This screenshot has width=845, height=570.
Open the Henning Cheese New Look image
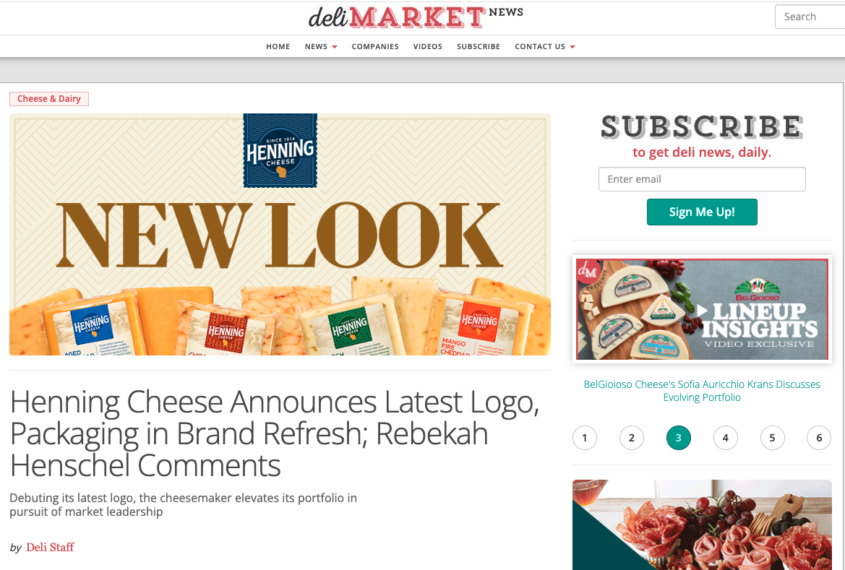(x=280, y=234)
